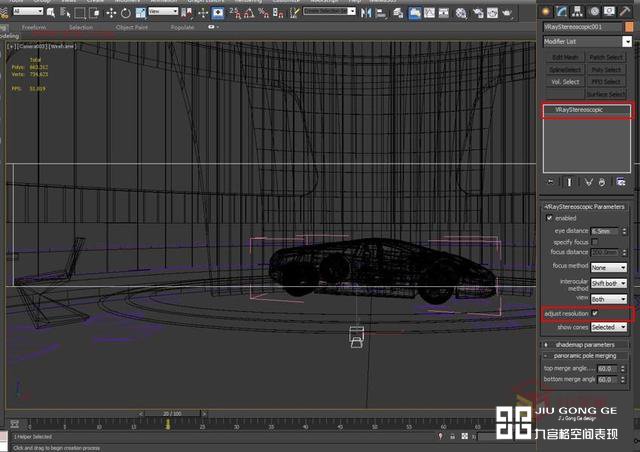The image size is (640, 452).
Task: Open the Hierarchy panel tab
Action: (580, 11)
